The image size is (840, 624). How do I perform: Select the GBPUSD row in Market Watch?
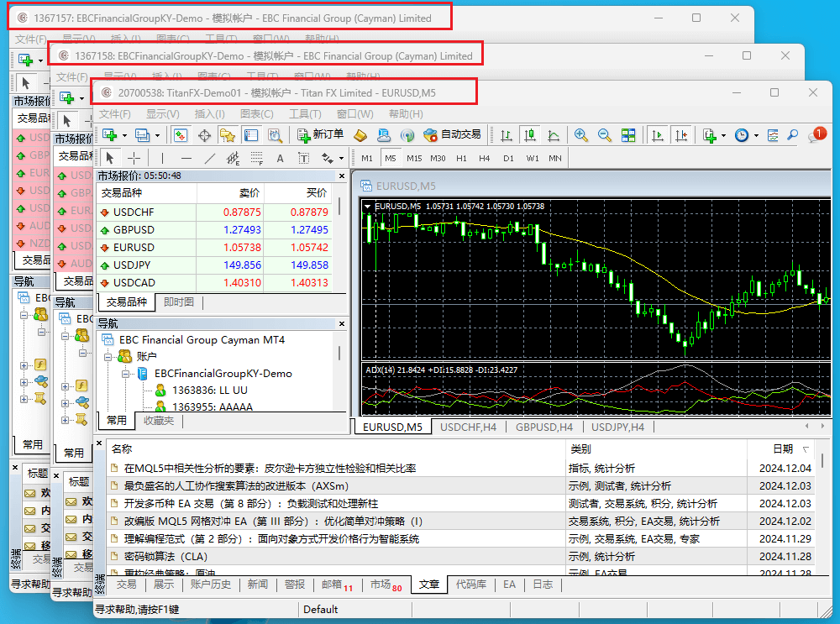point(214,230)
